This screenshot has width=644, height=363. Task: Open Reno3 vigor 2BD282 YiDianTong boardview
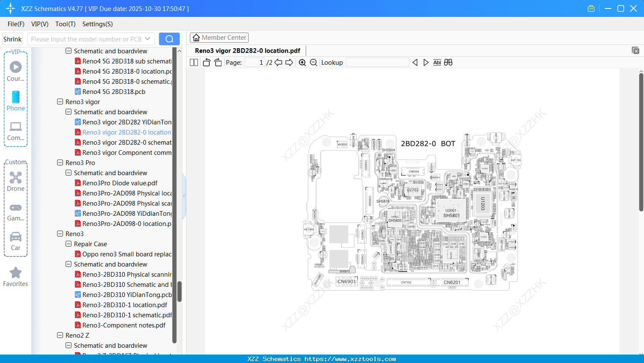[123, 122]
